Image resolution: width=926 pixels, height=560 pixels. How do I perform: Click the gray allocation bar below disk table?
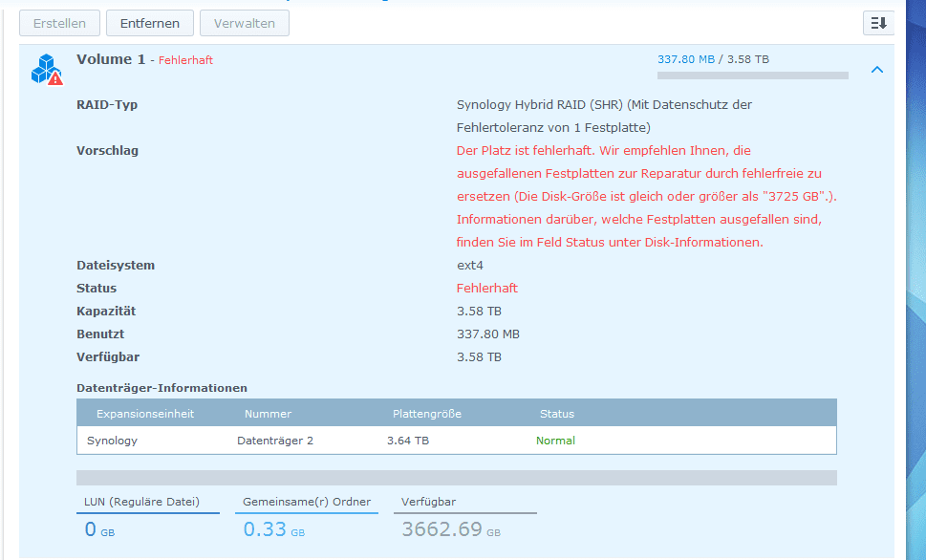(457, 477)
